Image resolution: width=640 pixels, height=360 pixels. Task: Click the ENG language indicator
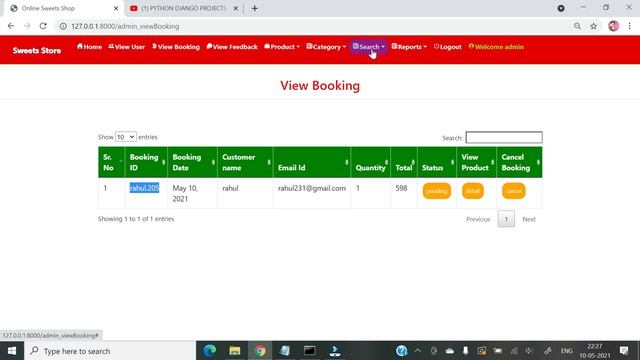pos(567,351)
